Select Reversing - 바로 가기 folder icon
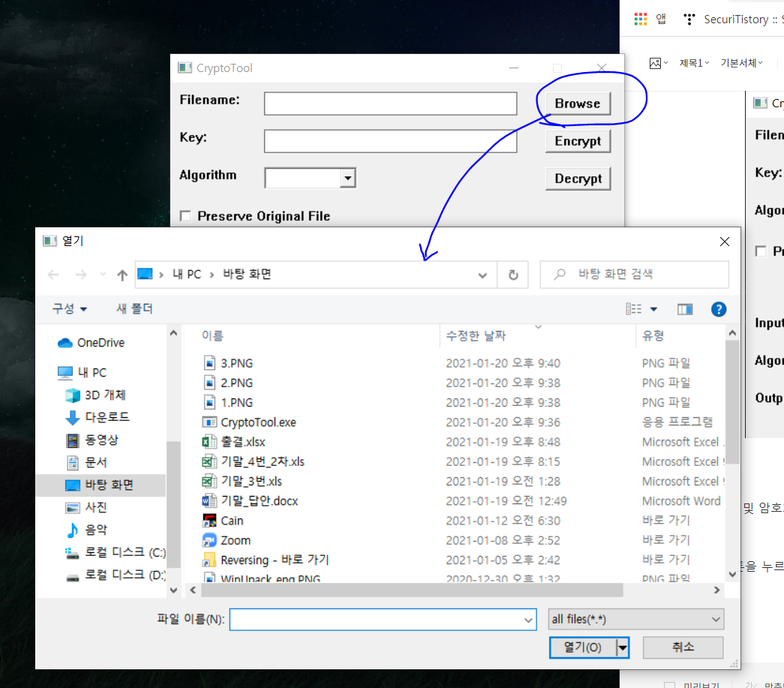This screenshot has height=688, width=784. click(209, 560)
